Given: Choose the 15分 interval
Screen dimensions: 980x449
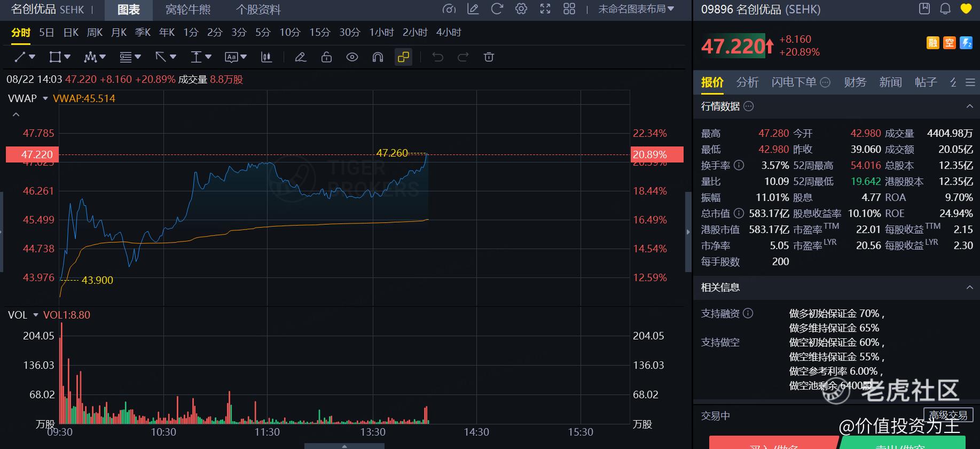Looking at the screenshot, I should click(x=320, y=33).
